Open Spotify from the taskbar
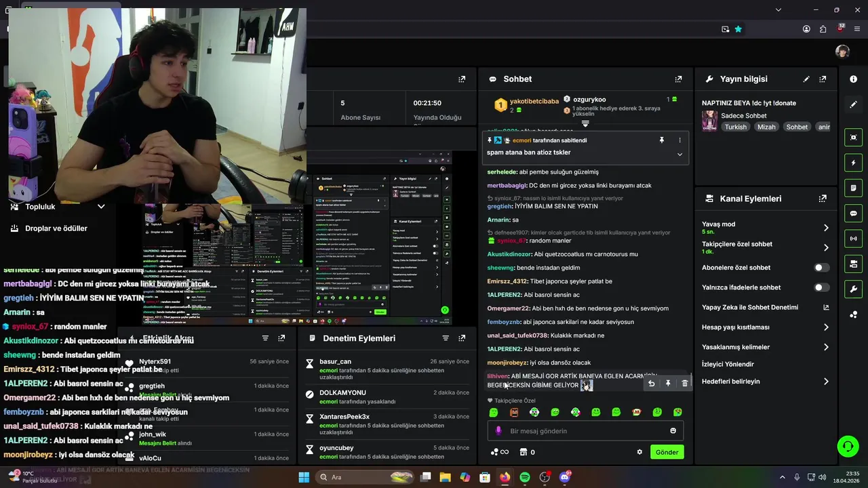 525,477
